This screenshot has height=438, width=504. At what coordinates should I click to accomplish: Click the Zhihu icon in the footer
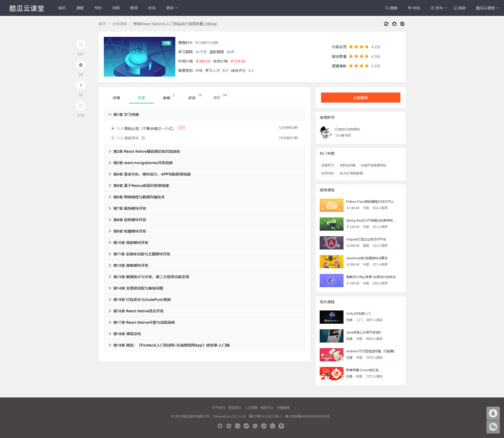point(255,426)
